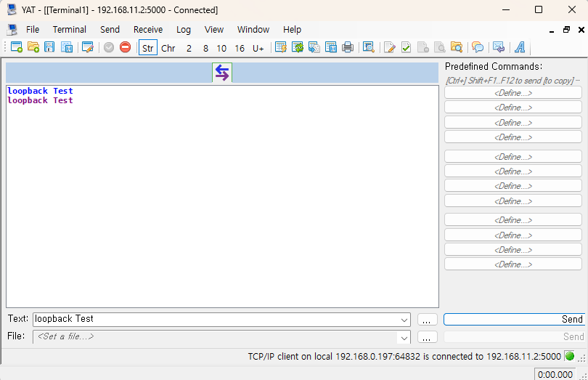This screenshot has width=588, height=380.
Task: Open the Terminal menu
Action: [70, 29]
